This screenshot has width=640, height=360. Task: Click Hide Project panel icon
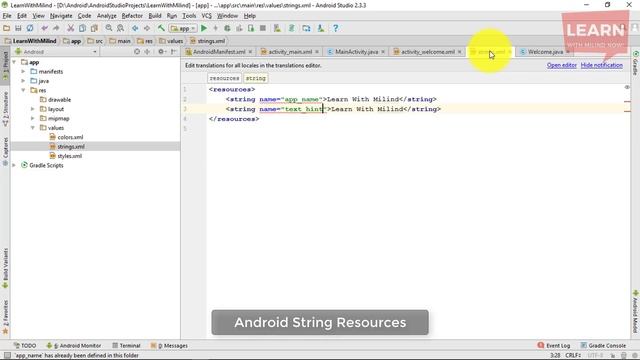tap(173, 51)
